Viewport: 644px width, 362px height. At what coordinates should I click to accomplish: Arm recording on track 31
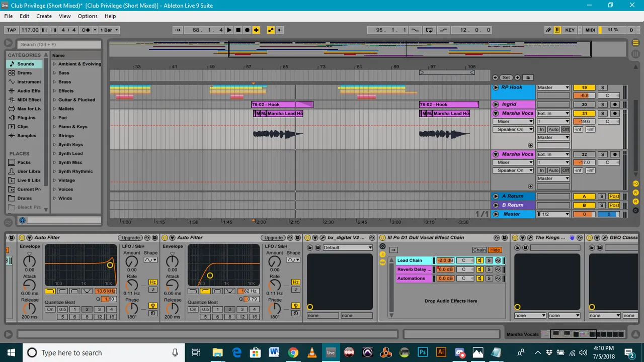tap(615, 114)
